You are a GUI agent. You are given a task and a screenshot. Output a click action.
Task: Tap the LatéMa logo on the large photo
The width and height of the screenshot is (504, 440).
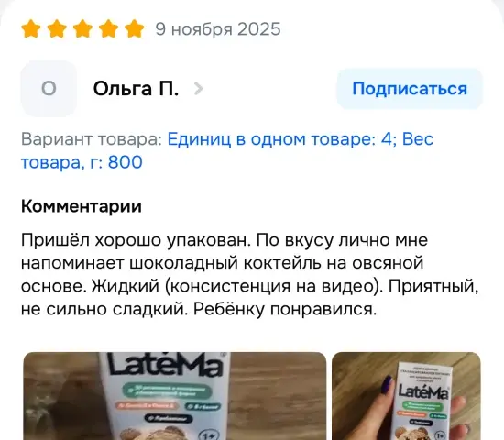coord(165,365)
